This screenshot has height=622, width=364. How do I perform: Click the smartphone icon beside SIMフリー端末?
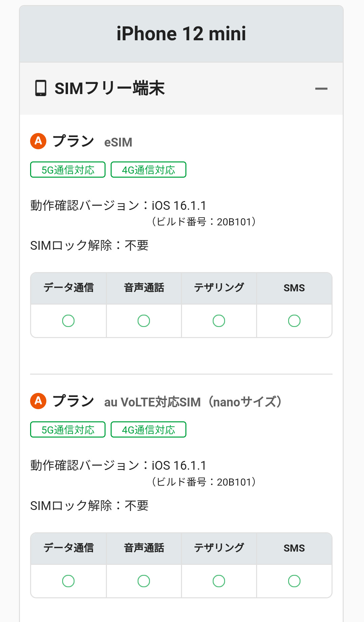click(x=41, y=88)
